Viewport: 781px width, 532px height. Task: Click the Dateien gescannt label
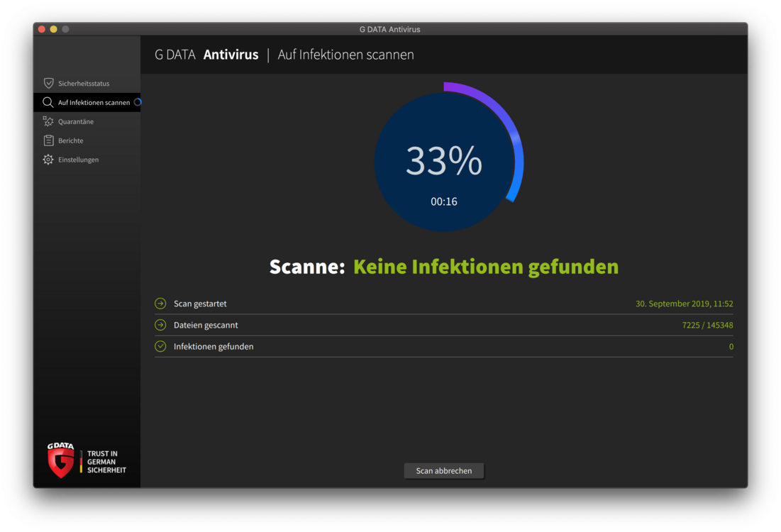206,325
